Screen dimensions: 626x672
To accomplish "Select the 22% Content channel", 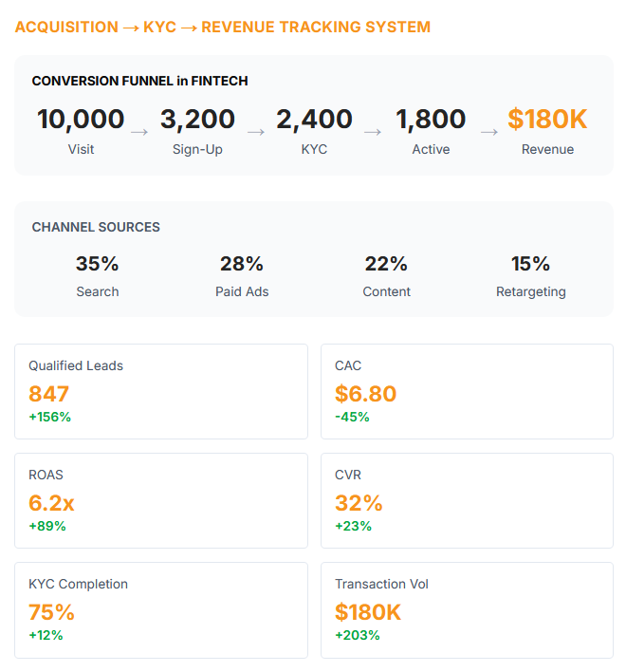I will [386, 275].
